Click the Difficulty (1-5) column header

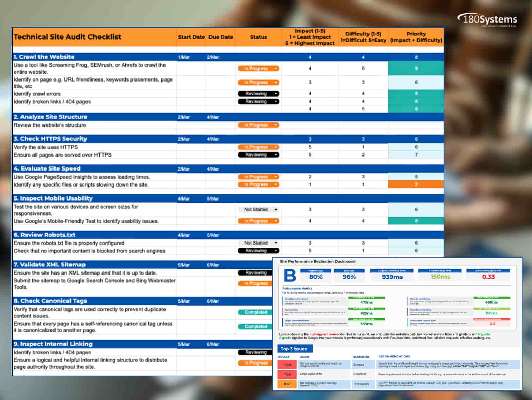coord(363,37)
